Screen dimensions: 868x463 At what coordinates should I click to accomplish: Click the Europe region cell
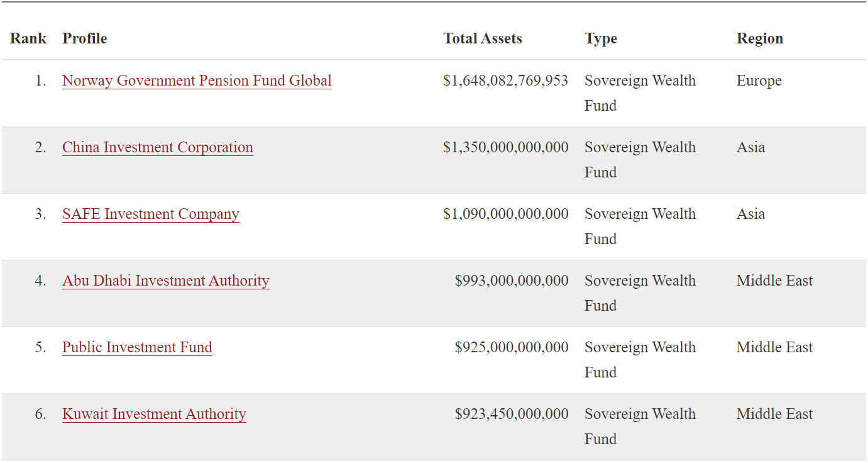[x=759, y=81]
